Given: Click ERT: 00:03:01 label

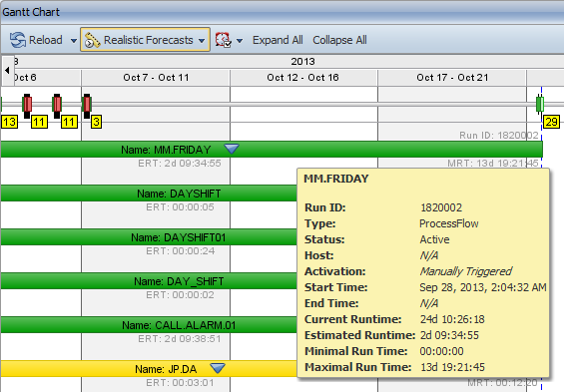Looking at the screenshot, I should point(180,383).
